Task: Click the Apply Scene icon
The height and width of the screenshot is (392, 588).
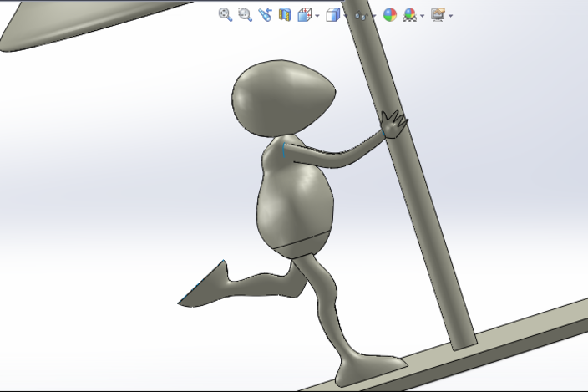Action: 409,14
